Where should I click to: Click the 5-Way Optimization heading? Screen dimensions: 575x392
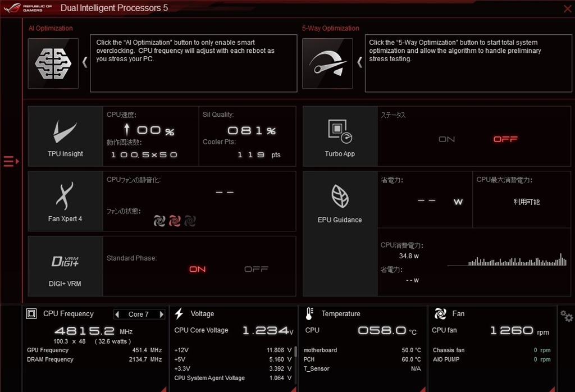(330, 28)
